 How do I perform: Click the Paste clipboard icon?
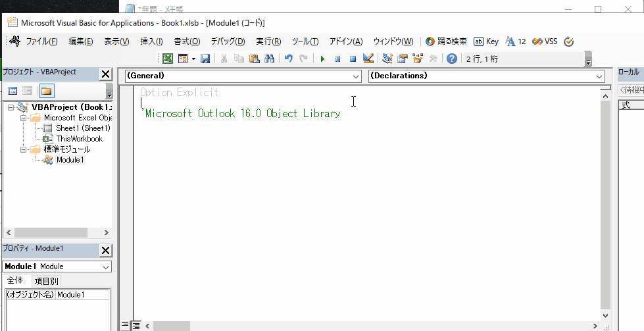pyautogui.click(x=254, y=59)
